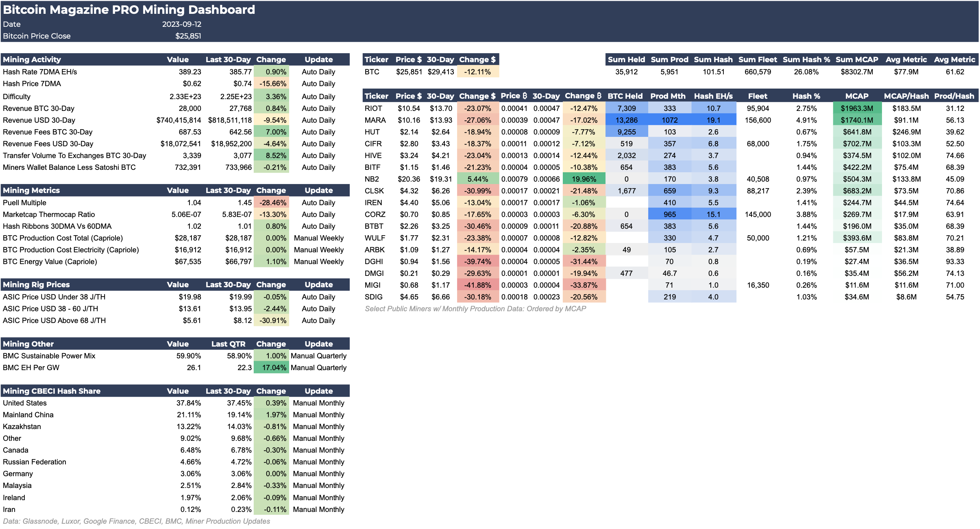This screenshot has width=980, height=529.
Task: Click NB2 Change ₿ value 19.96%
Action: 584,179
